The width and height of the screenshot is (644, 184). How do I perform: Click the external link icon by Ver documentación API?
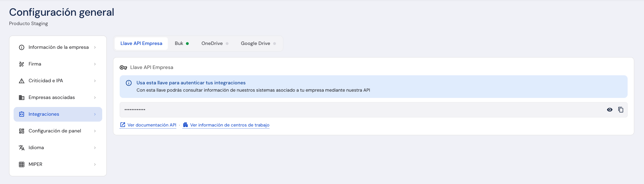[123, 125]
